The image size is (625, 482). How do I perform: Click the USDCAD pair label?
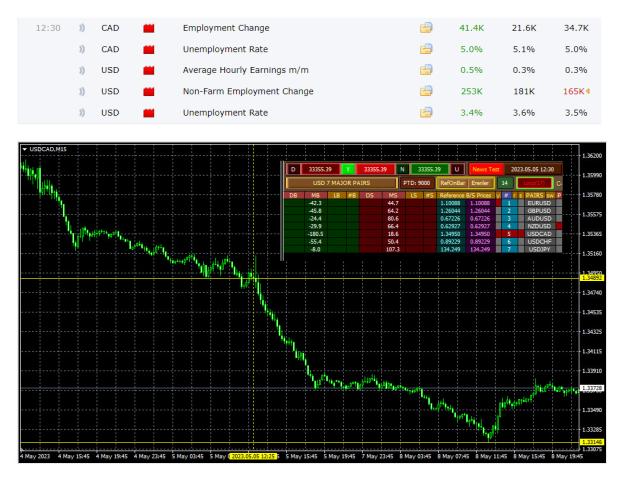coord(539,234)
